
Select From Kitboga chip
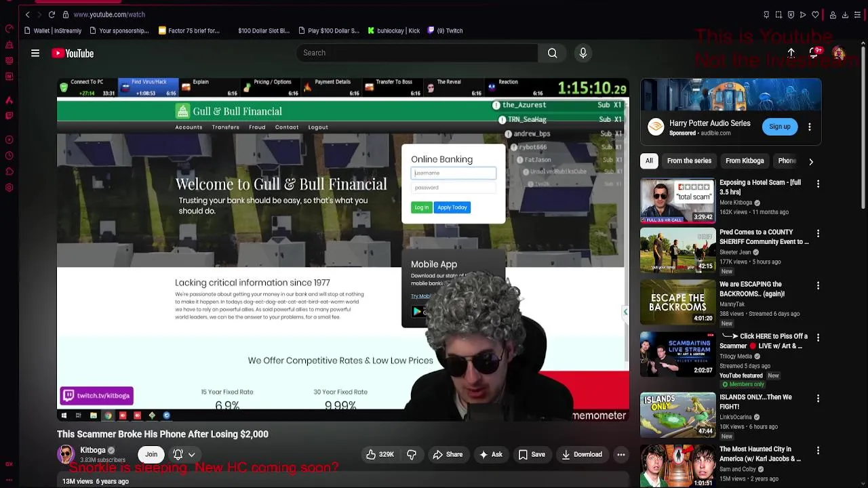(745, 161)
